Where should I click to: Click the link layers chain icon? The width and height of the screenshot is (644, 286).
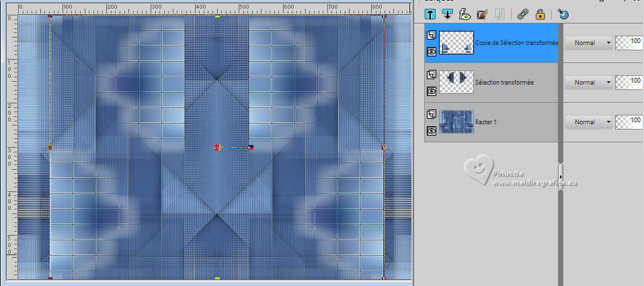(522, 14)
